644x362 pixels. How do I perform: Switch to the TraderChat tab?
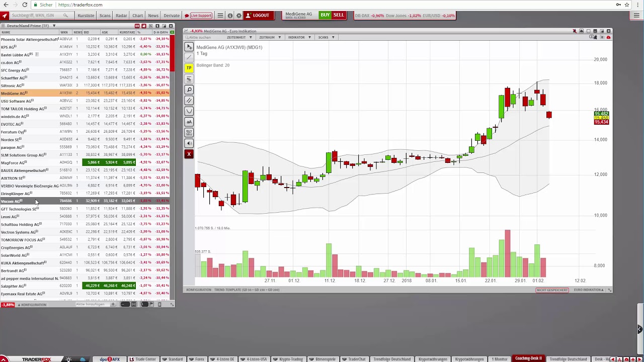(x=354, y=359)
